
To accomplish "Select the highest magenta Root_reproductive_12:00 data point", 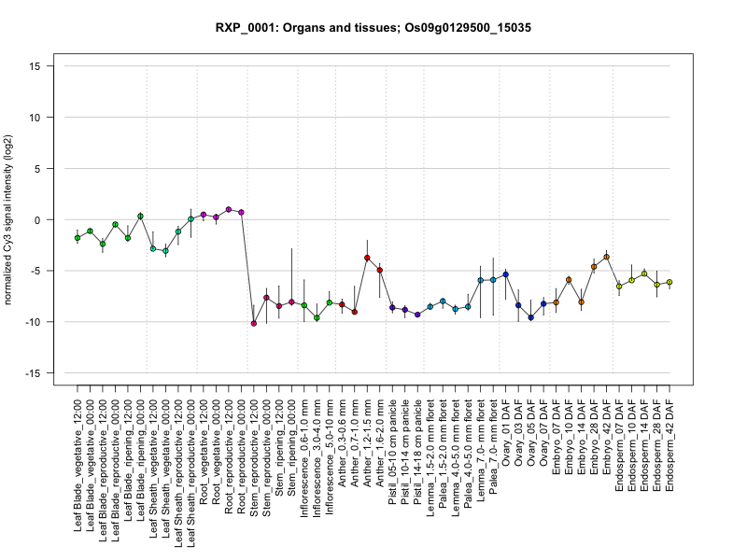I will [229, 210].
